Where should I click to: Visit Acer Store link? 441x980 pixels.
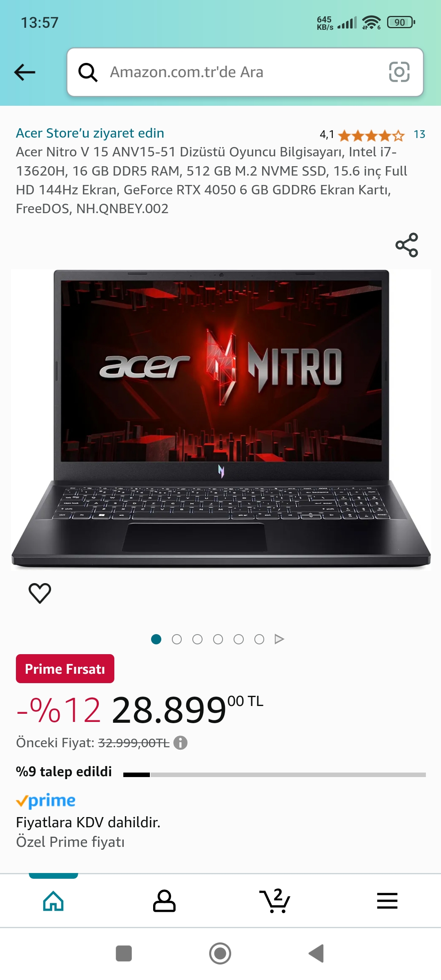tap(90, 133)
